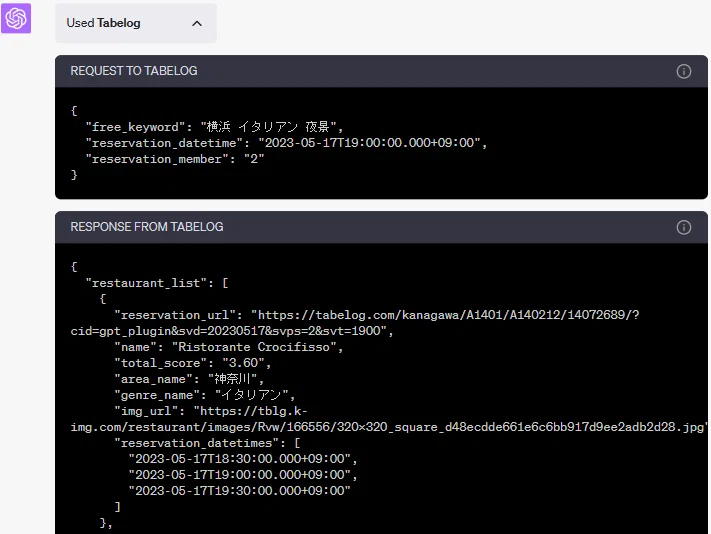Select the 18:30 reservation datetime entry

243,459
